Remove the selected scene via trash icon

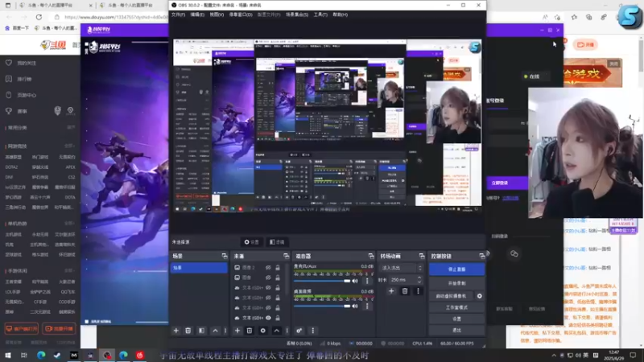click(x=188, y=331)
